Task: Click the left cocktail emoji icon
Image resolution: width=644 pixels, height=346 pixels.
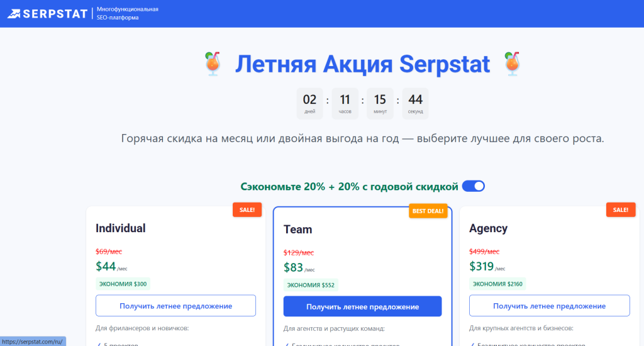Action: [213, 64]
